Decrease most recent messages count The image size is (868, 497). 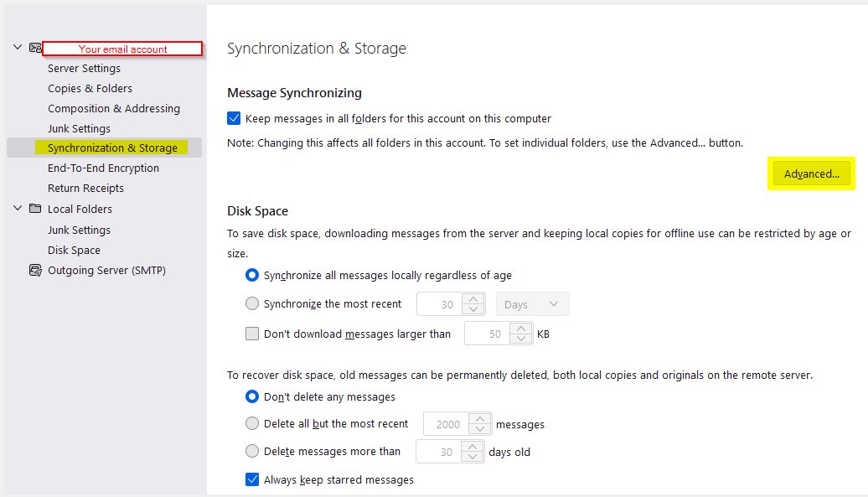[x=480, y=429]
